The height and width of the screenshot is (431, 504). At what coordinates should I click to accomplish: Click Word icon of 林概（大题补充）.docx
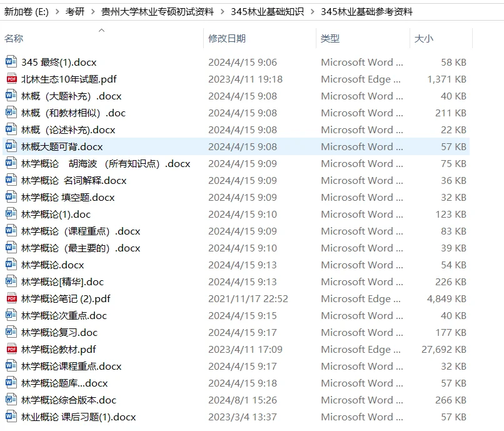click(11, 95)
